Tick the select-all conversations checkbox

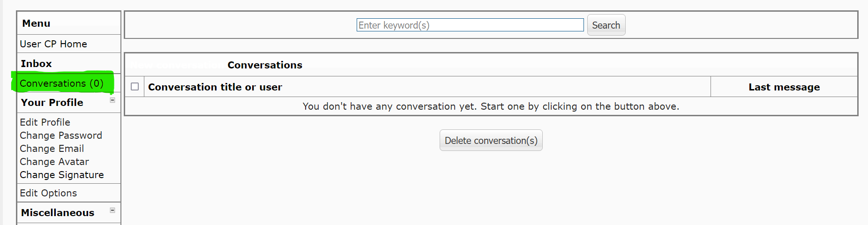pos(135,87)
